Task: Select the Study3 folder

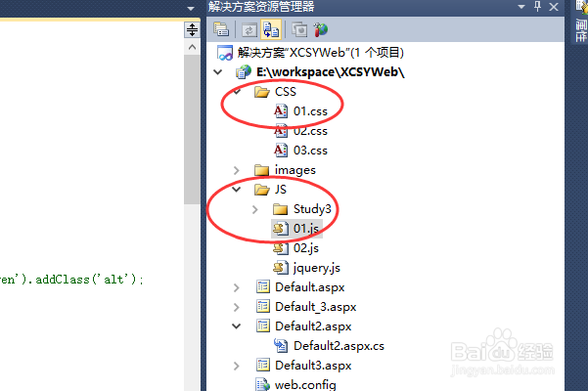Action: tap(312, 209)
